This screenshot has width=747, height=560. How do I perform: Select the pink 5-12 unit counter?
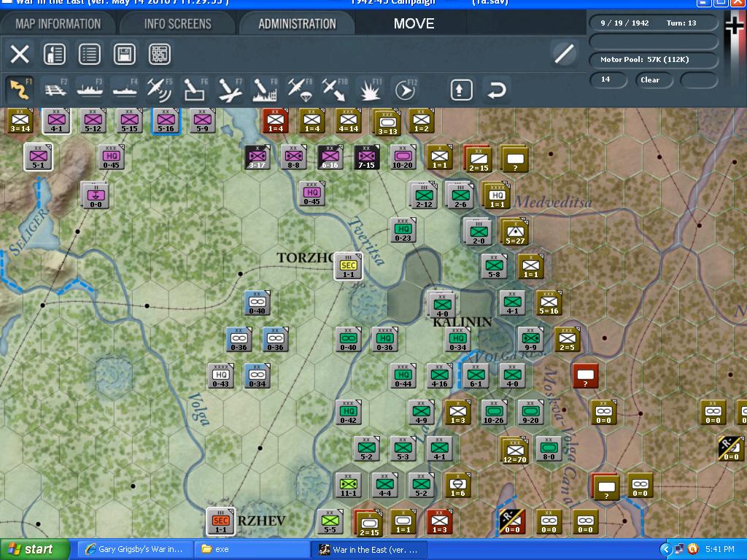(x=93, y=120)
